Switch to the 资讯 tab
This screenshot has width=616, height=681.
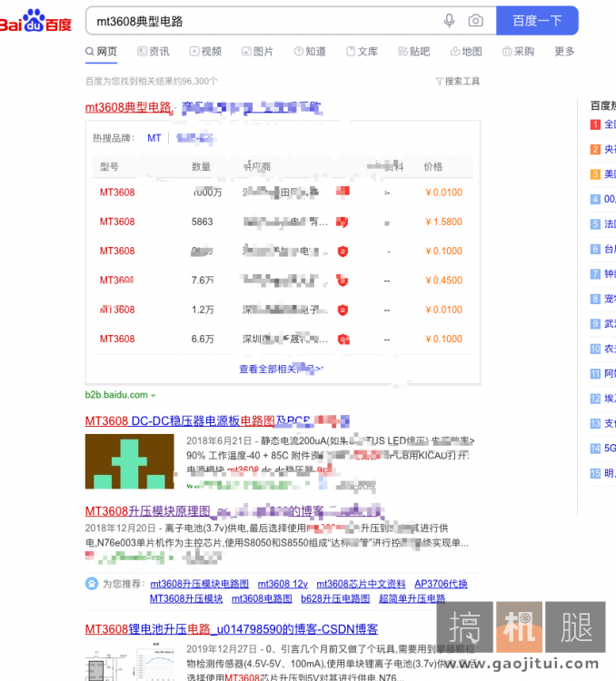[154, 52]
